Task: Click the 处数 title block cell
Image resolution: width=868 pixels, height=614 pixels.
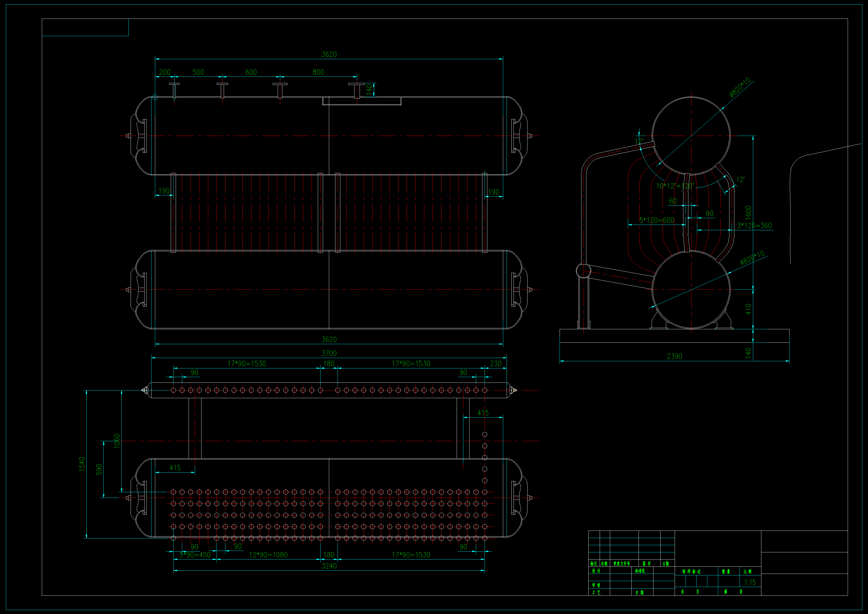Action: coord(604,563)
